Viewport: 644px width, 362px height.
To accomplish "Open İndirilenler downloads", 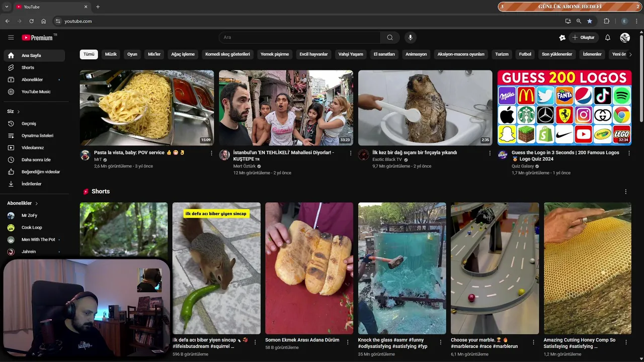I will [34, 184].
